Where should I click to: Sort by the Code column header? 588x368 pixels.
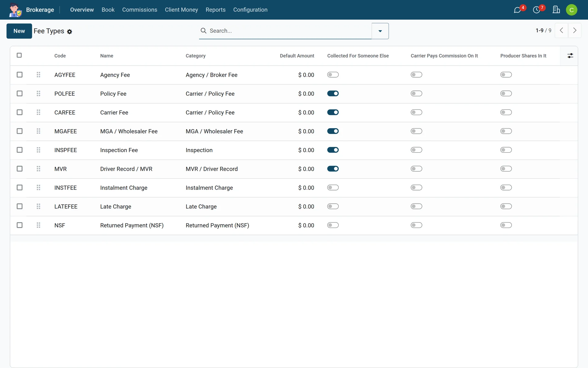60,56
